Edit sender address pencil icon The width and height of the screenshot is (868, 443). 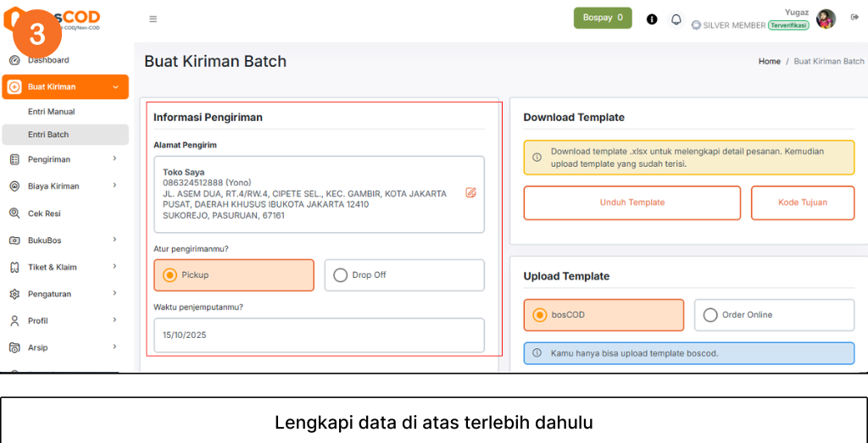[x=470, y=192]
